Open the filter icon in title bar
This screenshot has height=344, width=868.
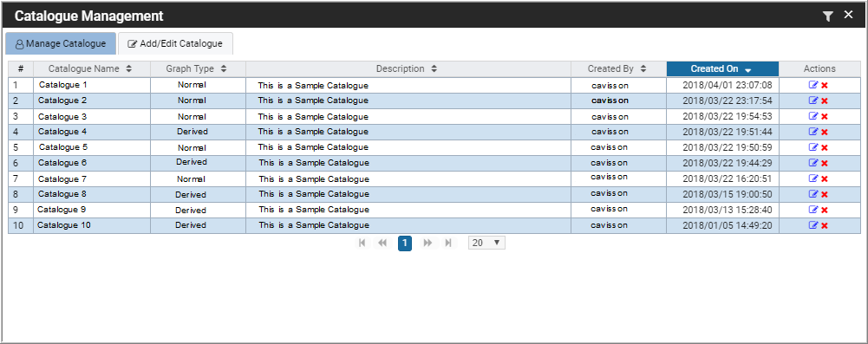827,16
